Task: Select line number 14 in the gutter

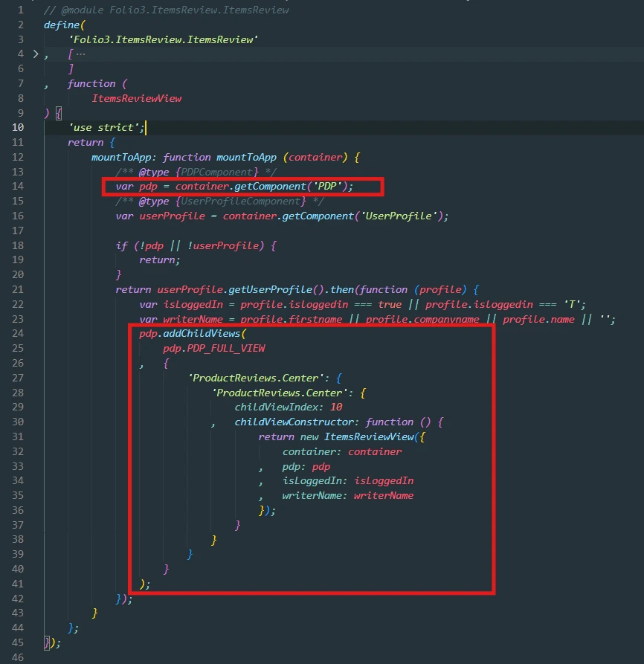Action: click(18, 187)
